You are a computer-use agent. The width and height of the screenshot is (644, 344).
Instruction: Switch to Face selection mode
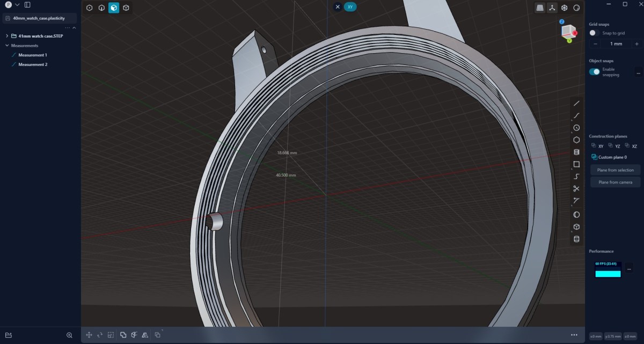(x=114, y=8)
